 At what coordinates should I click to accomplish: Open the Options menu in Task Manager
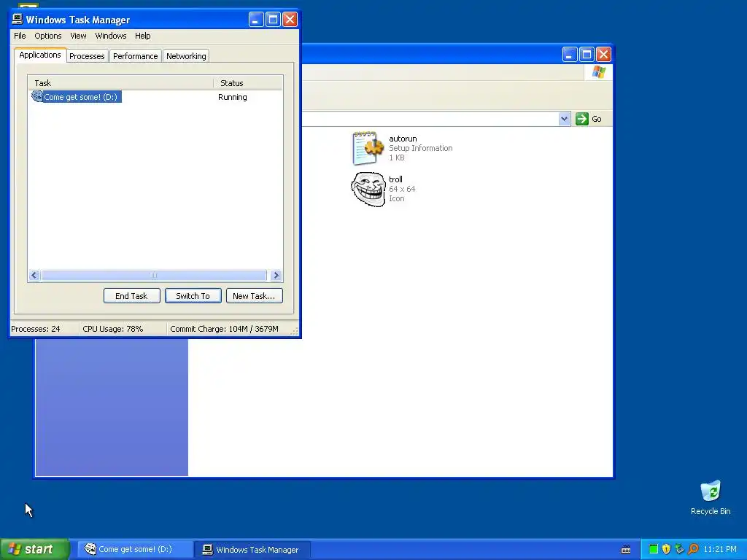coord(47,36)
